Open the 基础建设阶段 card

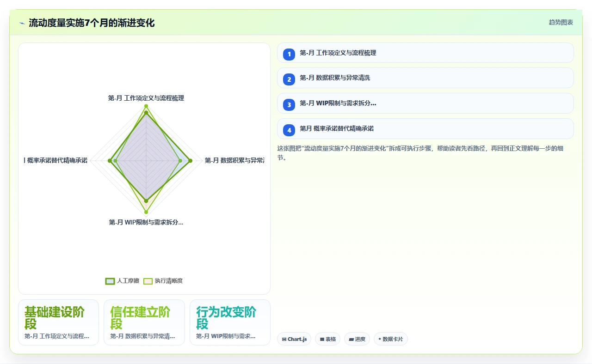[58, 322]
